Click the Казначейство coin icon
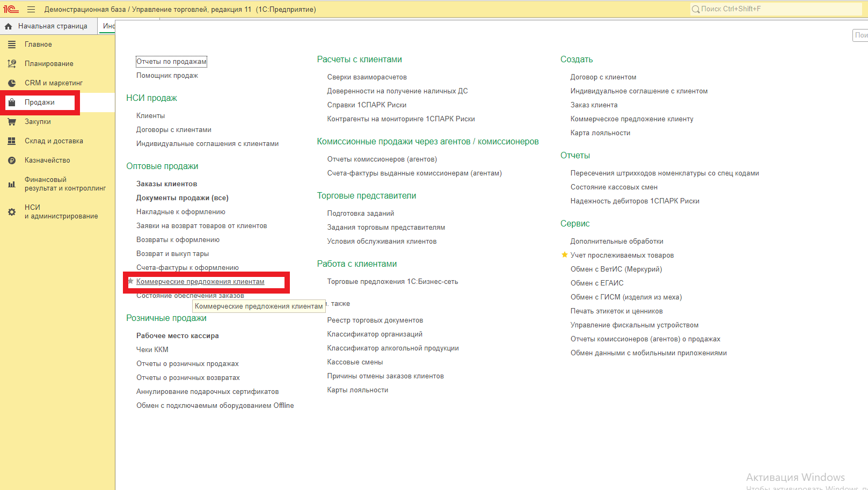The image size is (868, 490). (12, 160)
